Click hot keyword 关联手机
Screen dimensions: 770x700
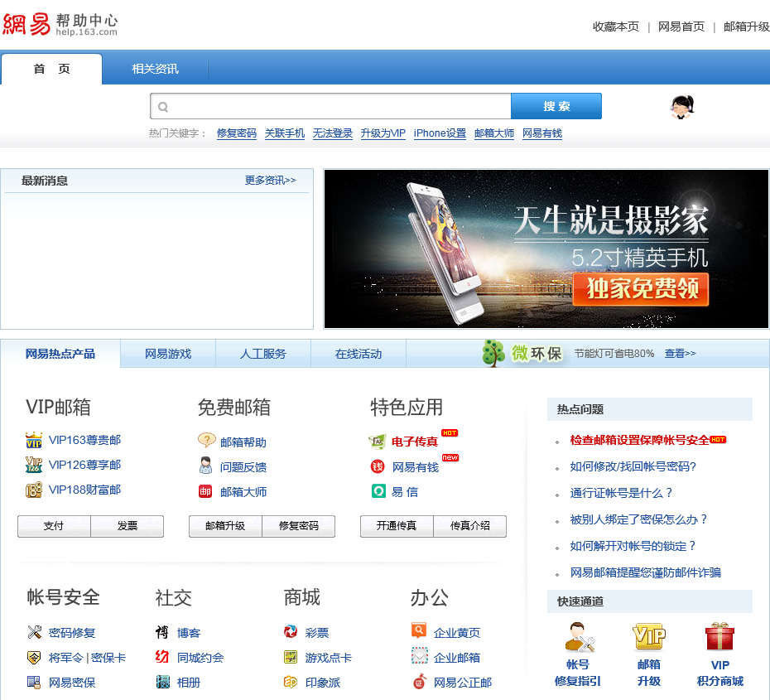pos(285,133)
